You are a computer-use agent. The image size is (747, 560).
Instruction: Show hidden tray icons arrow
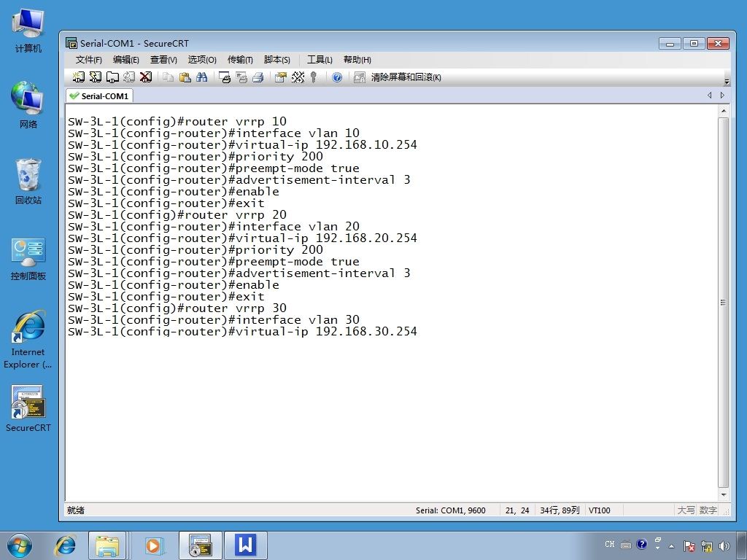coord(672,546)
